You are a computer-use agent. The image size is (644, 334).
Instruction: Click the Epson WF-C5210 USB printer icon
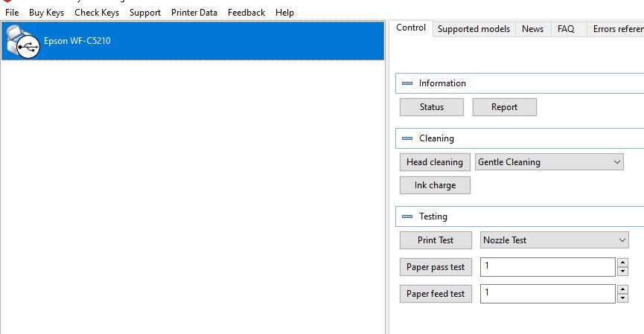[x=22, y=41]
